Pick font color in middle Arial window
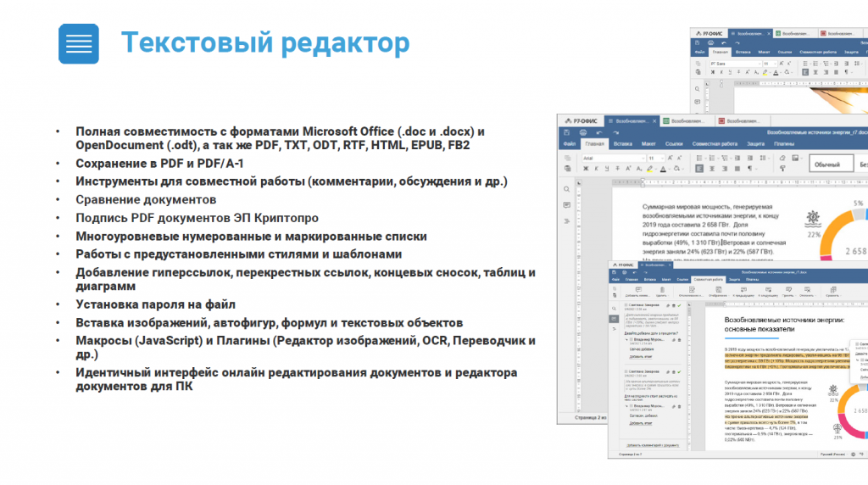The width and height of the screenshot is (868, 485). (x=663, y=169)
